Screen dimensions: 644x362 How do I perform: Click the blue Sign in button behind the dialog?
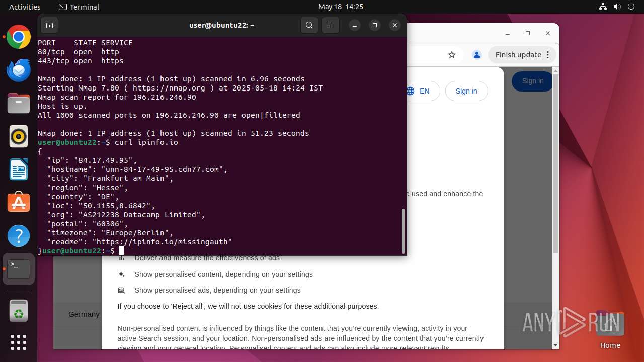pos(532,81)
